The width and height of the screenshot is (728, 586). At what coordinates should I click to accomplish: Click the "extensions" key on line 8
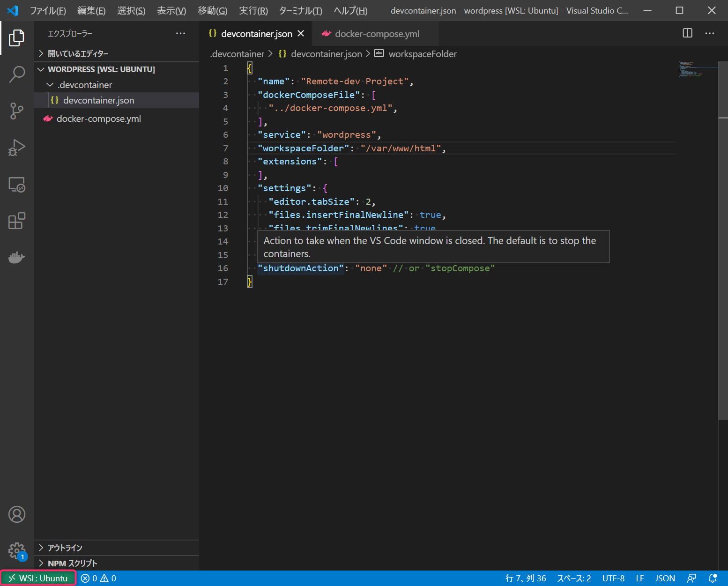tap(290, 161)
